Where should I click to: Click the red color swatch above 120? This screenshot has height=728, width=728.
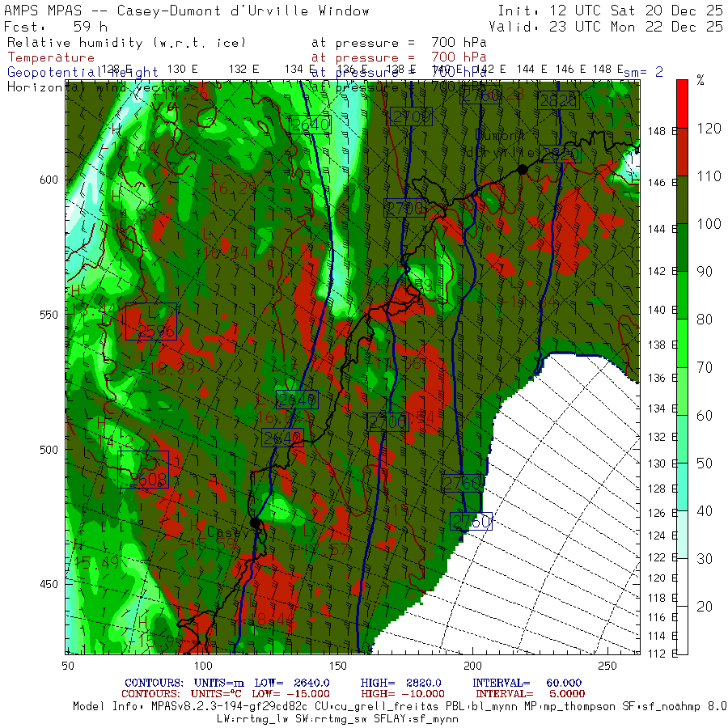(682, 104)
